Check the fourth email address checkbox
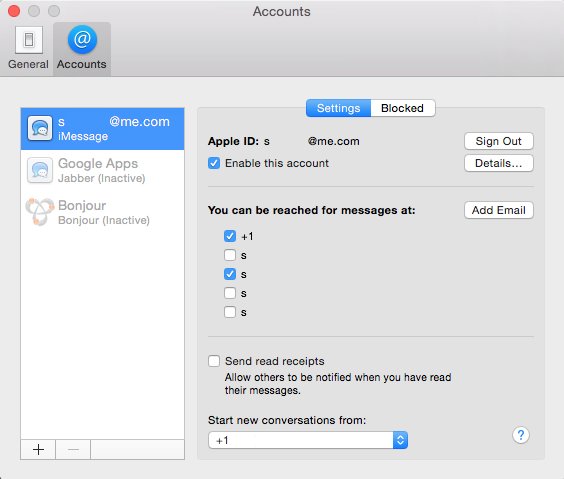 click(230, 312)
